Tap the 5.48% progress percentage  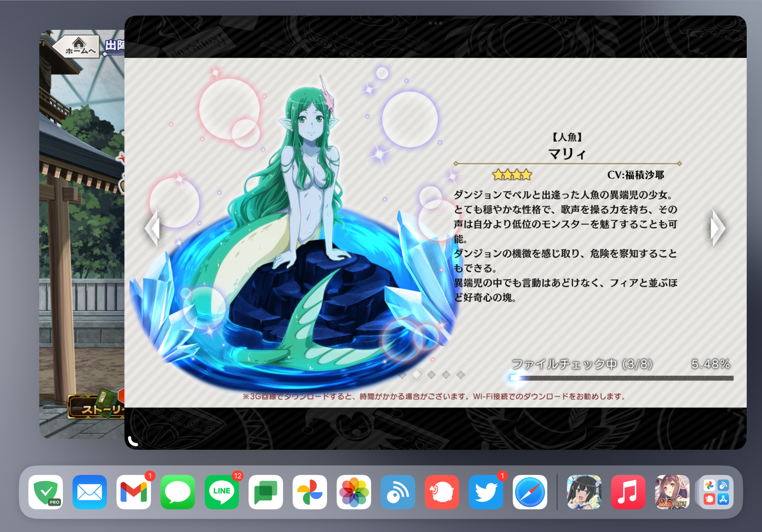(x=711, y=364)
